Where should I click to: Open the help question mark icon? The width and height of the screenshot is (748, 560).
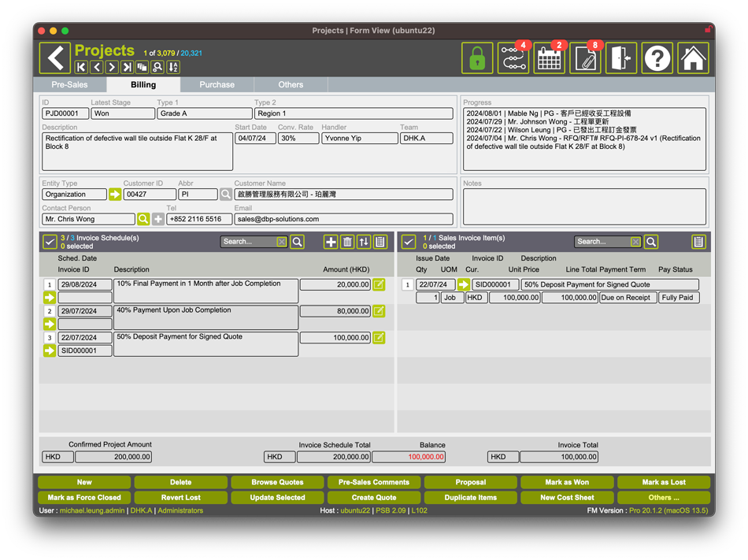tap(657, 58)
